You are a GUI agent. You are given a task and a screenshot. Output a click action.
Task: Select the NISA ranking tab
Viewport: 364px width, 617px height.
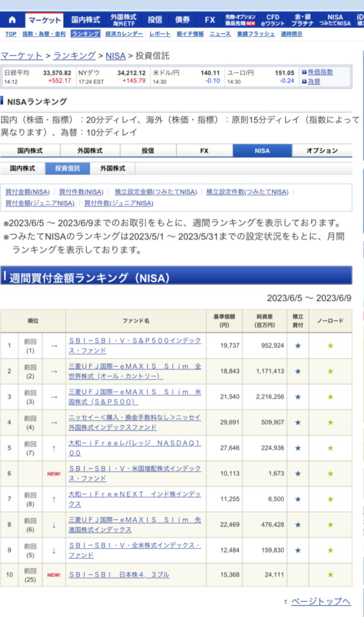(262, 151)
